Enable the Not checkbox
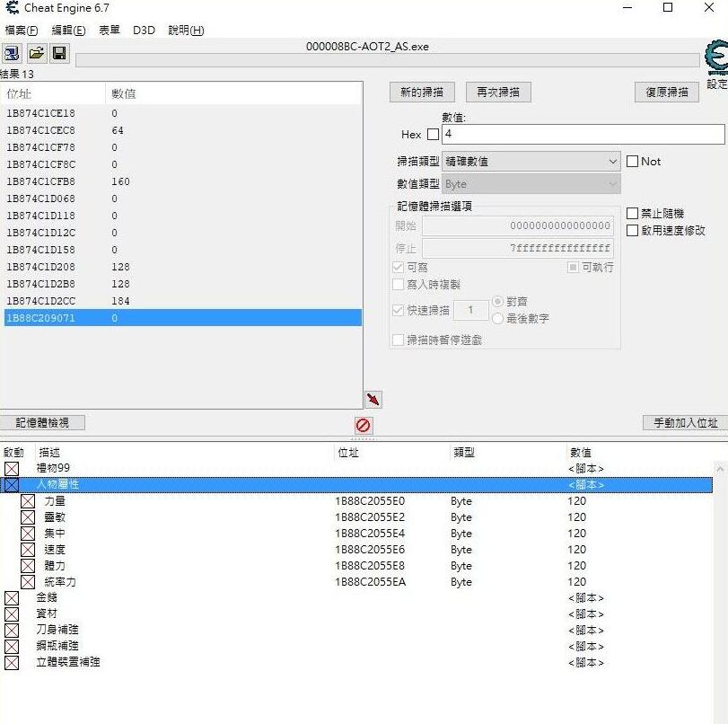 632,162
